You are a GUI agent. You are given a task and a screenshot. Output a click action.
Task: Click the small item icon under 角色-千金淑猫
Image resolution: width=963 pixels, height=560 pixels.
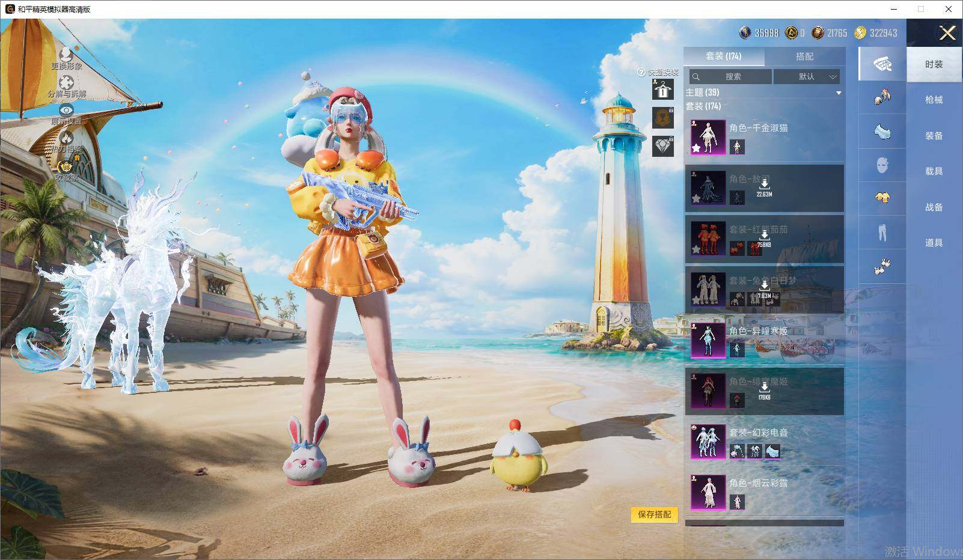click(737, 147)
